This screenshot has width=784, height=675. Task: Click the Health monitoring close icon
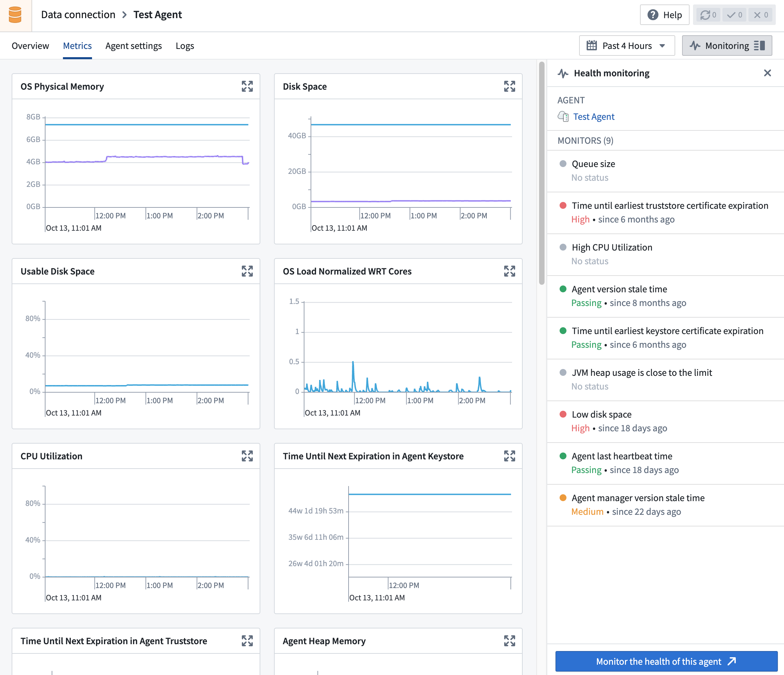click(x=767, y=73)
